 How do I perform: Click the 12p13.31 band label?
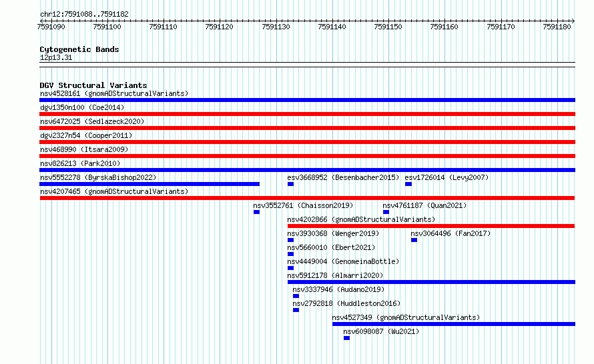pyautogui.click(x=56, y=57)
